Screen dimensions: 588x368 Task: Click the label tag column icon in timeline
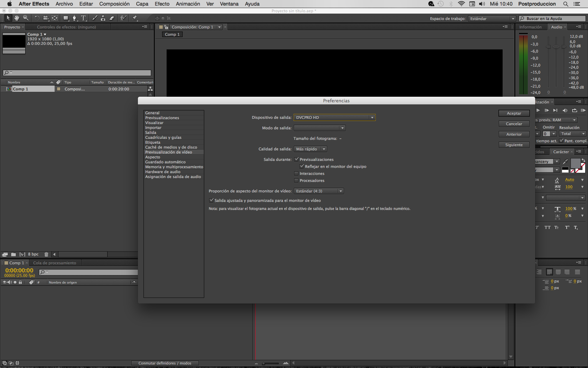click(x=31, y=282)
